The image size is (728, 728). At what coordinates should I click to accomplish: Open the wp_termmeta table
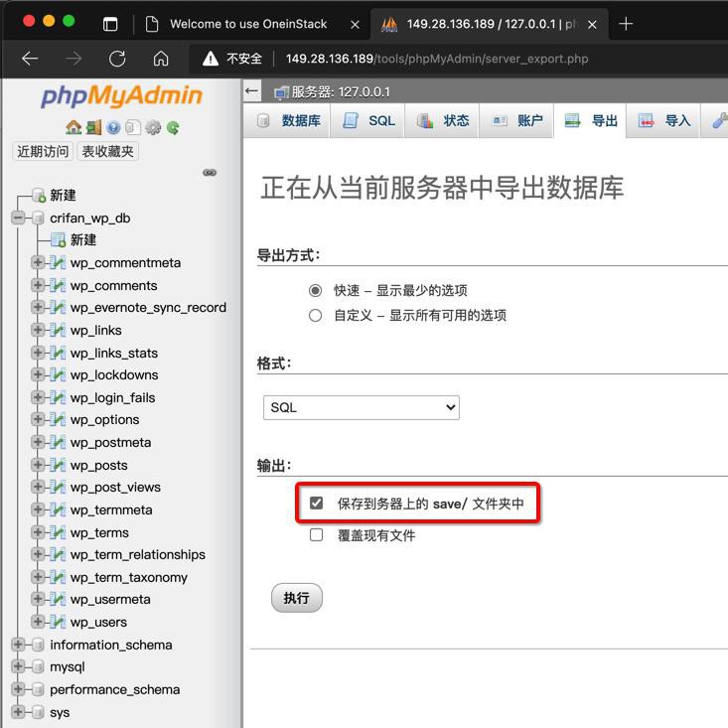(x=111, y=510)
